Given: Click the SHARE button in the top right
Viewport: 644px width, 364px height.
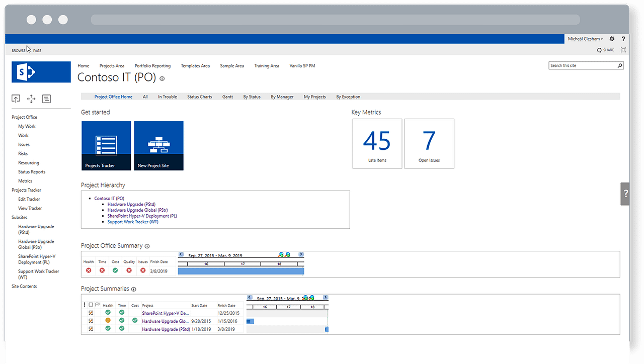Looking at the screenshot, I should coord(605,50).
